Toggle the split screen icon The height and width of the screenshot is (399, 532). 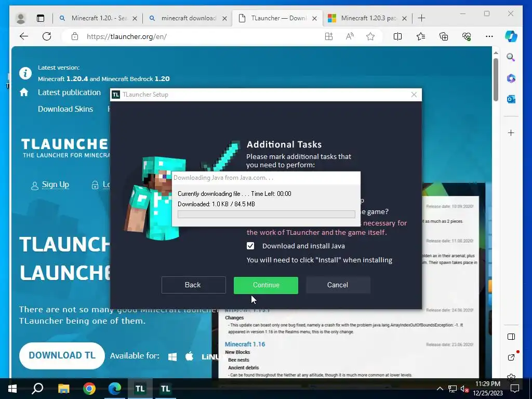397,36
